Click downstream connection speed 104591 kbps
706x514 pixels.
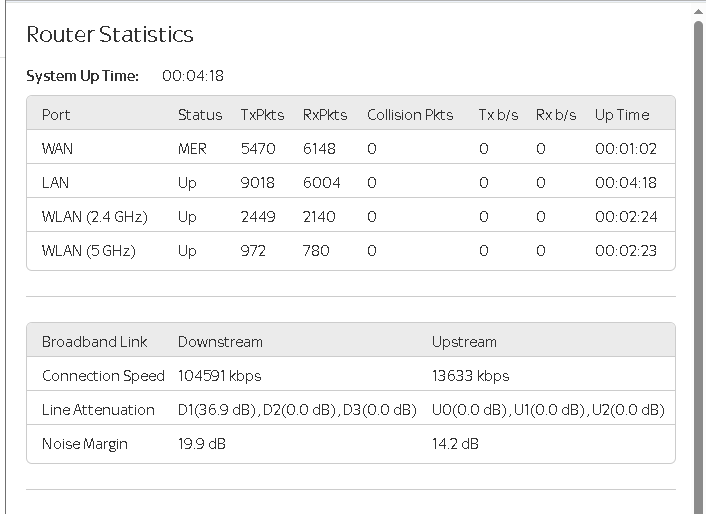(x=219, y=376)
